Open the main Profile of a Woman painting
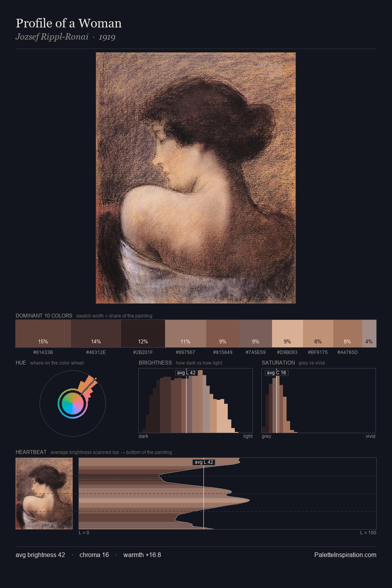 click(x=196, y=178)
